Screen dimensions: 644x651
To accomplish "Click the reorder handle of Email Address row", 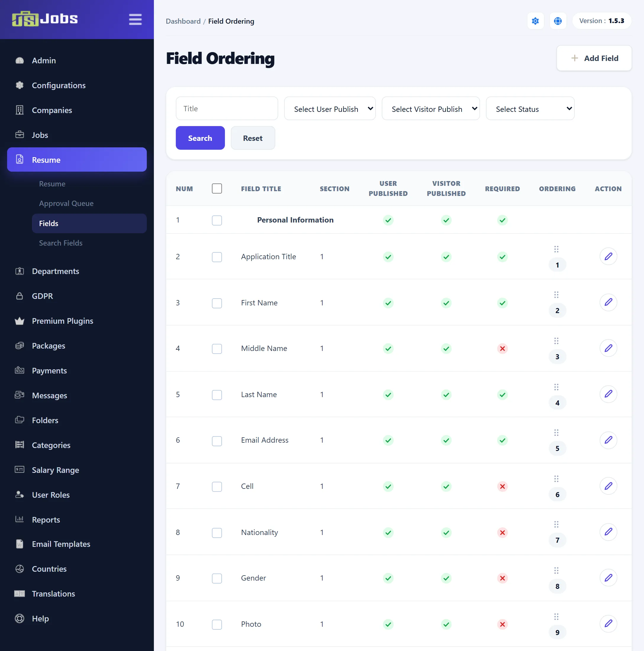I will point(556,433).
